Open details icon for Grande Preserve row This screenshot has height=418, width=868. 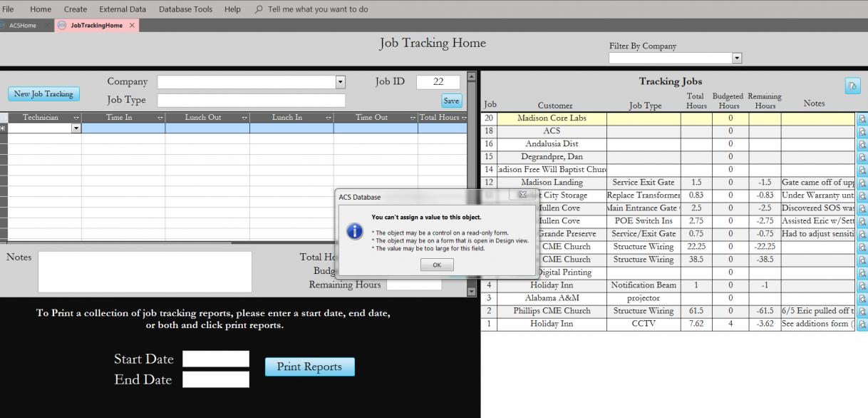tap(862, 234)
